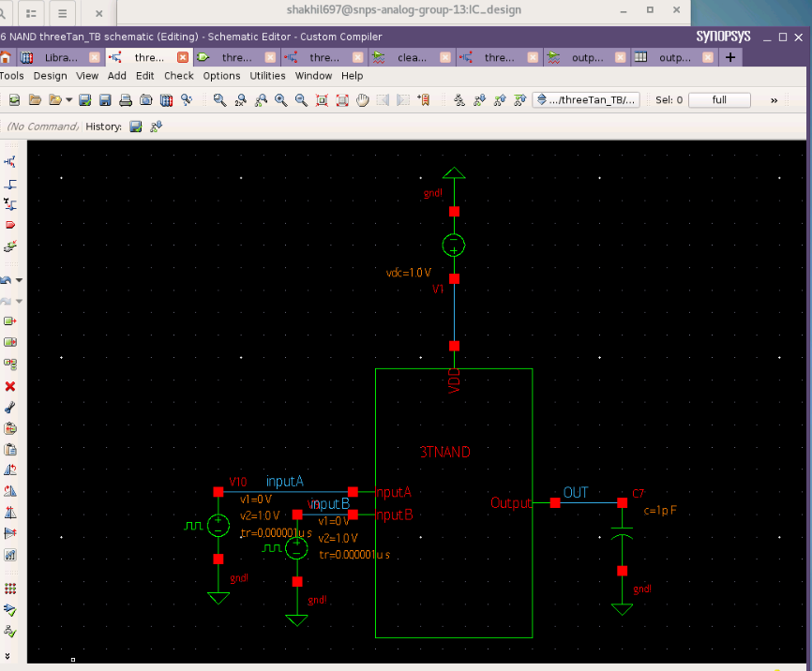
Task: Open the Design menu
Action: (50, 76)
